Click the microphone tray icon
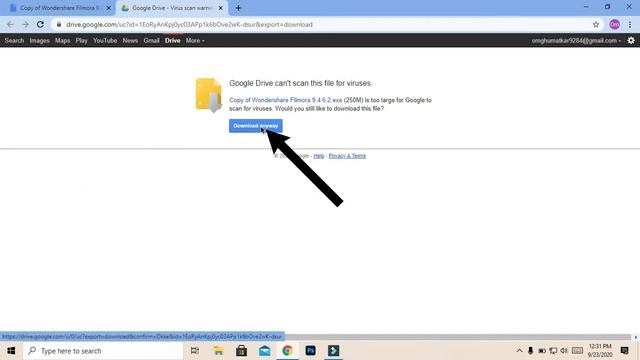The width and height of the screenshot is (640, 360). (x=531, y=351)
